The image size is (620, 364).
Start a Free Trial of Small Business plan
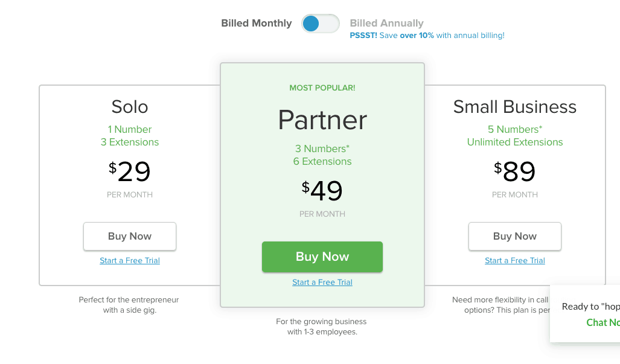click(x=514, y=260)
